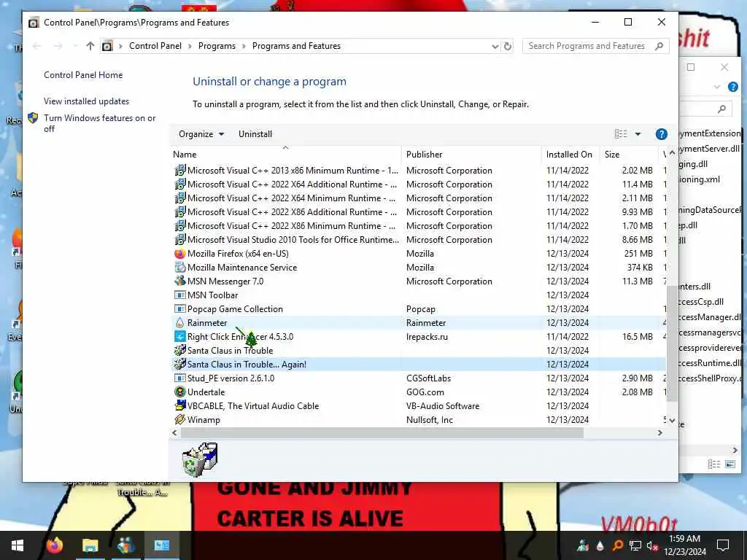Click icon for Visual C++ 2013 x86 Minimum Runtime
This screenshot has height=560, width=747.
(179, 171)
